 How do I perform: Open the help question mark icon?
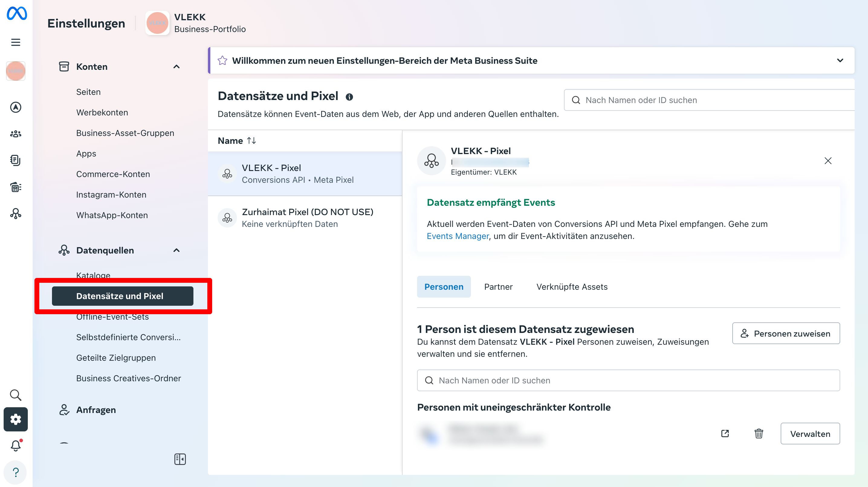[15, 472]
